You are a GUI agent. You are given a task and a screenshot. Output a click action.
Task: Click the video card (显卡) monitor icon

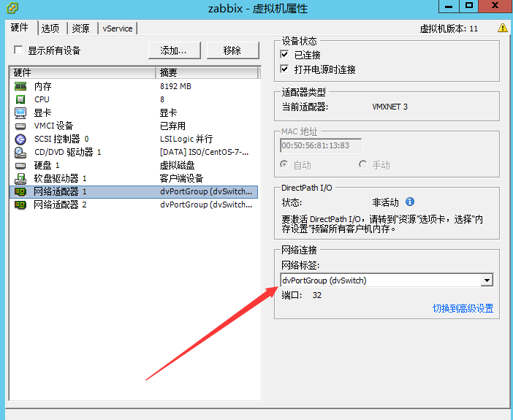point(20,112)
